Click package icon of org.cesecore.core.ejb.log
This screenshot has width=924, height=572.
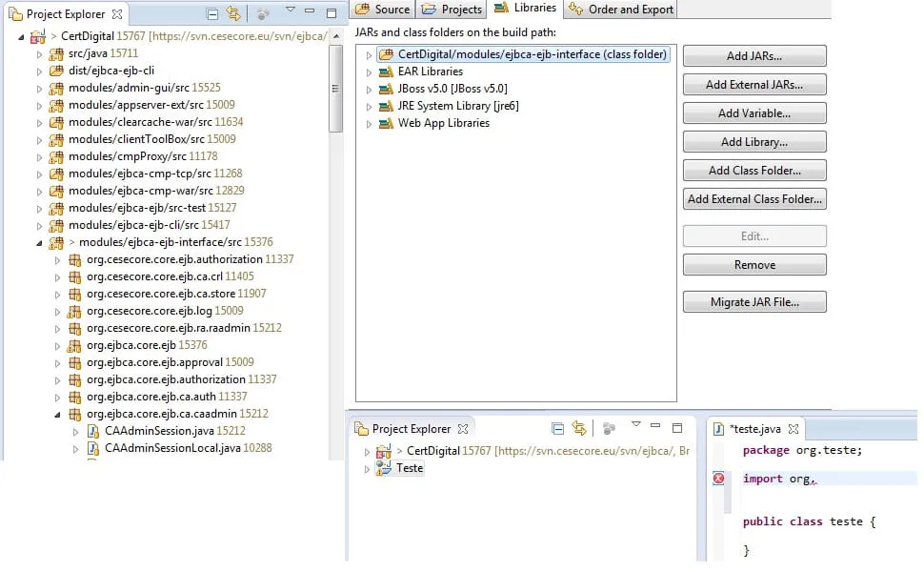(x=74, y=311)
